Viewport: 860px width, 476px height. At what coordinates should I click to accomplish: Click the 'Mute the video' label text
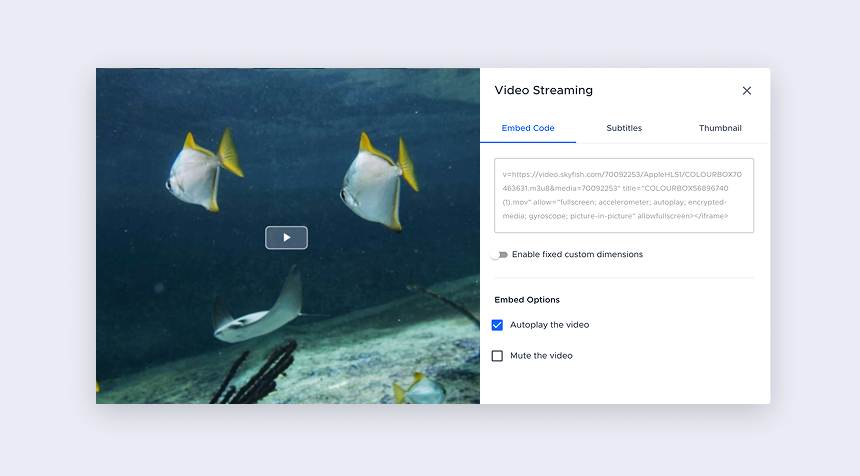(x=541, y=356)
